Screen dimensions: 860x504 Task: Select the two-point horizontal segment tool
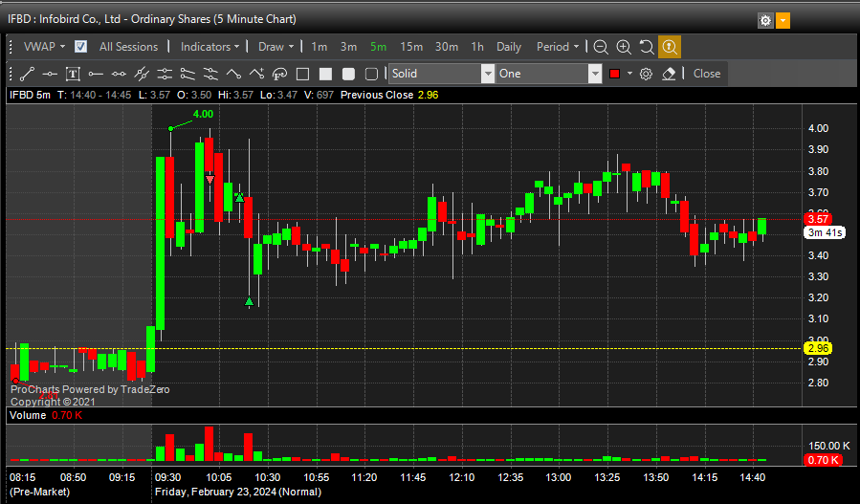point(119,74)
